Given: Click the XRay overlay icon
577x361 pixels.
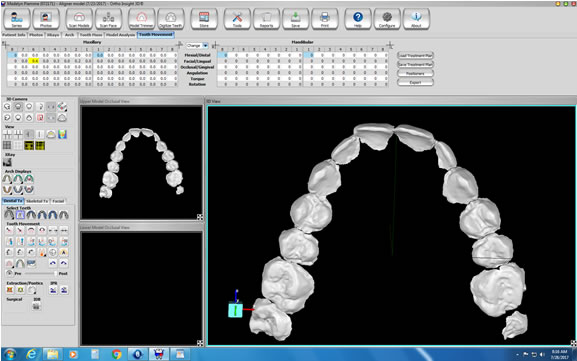Looking at the screenshot, I should [7, 162].
